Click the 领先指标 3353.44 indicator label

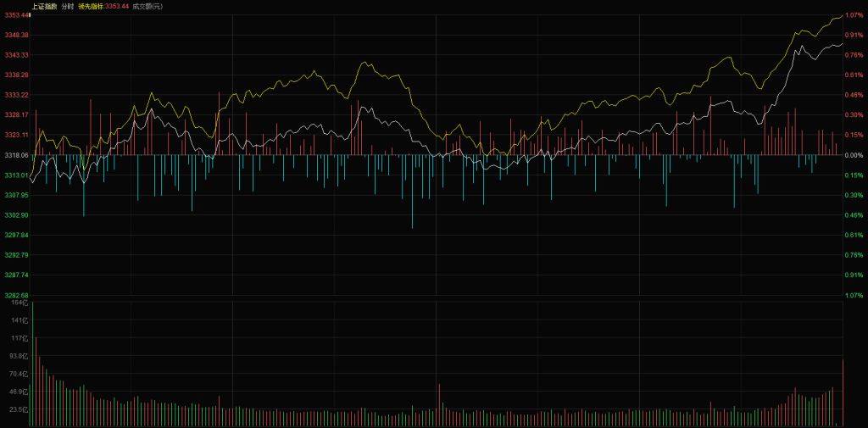tap(103, 6)
